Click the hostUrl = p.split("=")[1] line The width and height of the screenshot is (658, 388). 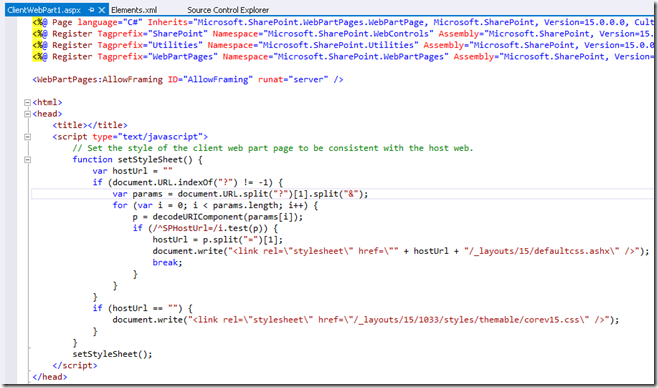[217, 240]
